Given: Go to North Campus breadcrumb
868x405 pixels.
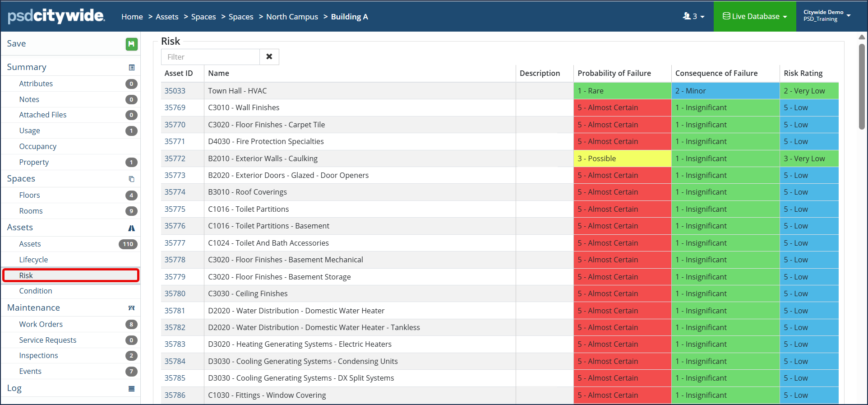Looking at the screenshot, I should click(x=292, y=17).
